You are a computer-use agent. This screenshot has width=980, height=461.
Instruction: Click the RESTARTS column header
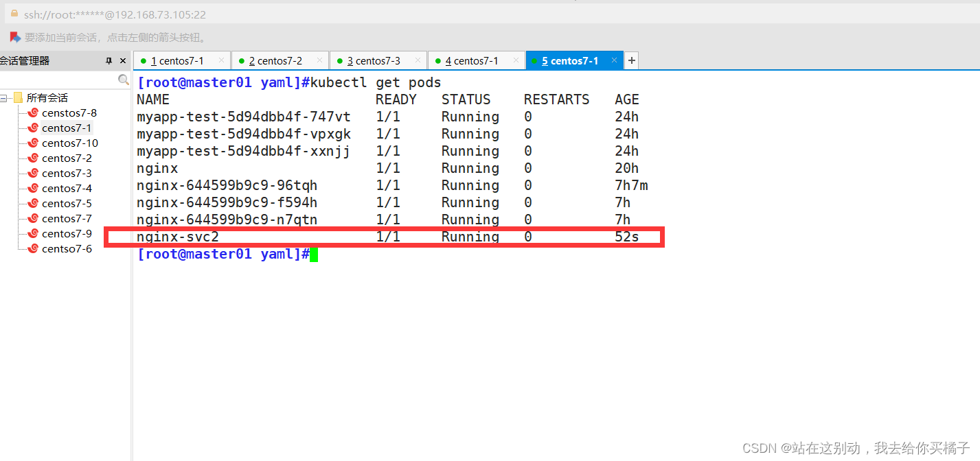(557, 99)
